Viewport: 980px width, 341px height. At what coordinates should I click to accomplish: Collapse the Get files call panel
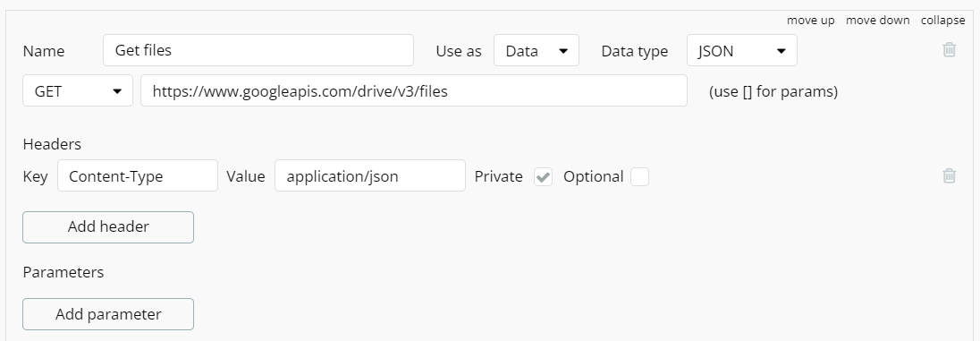tap(942, 20)
